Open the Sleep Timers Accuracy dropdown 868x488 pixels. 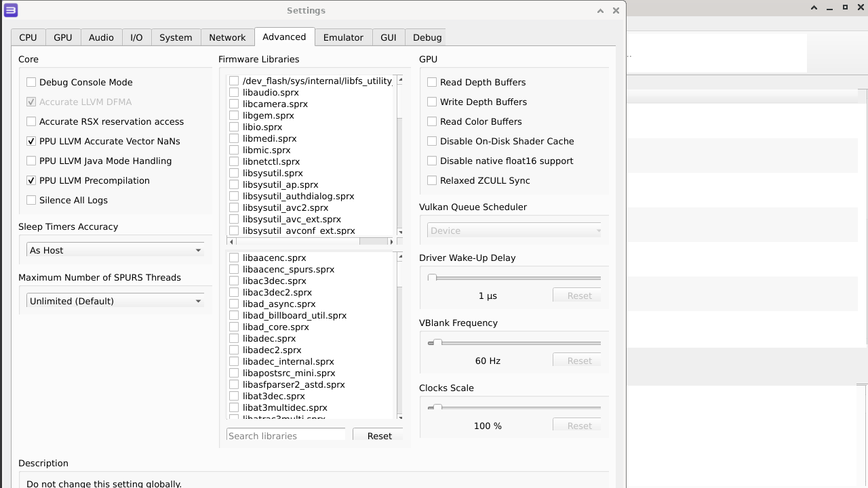click(x=115, y=250)
